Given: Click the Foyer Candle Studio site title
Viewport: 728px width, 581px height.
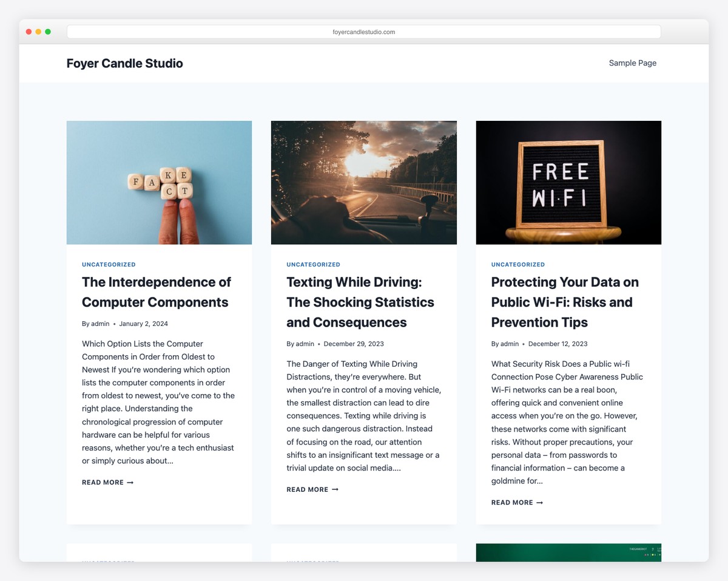Looking at the screenshot, I should 124,63.
